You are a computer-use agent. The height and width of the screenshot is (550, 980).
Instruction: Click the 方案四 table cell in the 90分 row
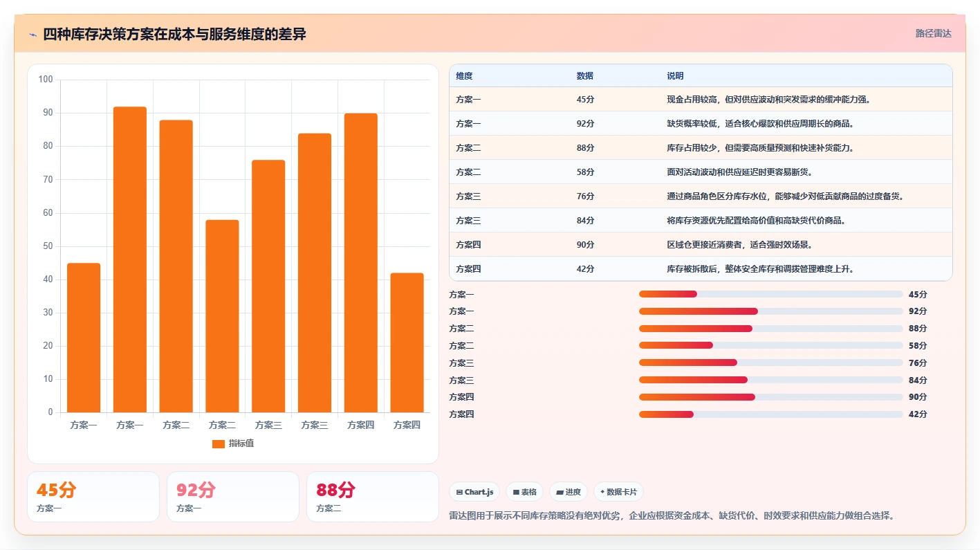pos(468,245)
